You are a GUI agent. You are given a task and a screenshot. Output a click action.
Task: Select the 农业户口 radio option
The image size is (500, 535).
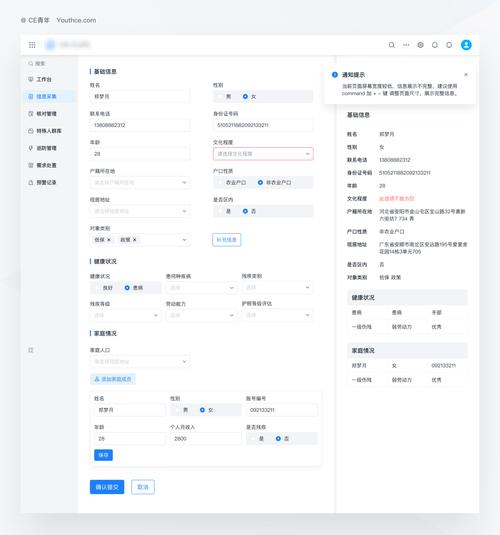pyautogui.click(x=232, y=183)
